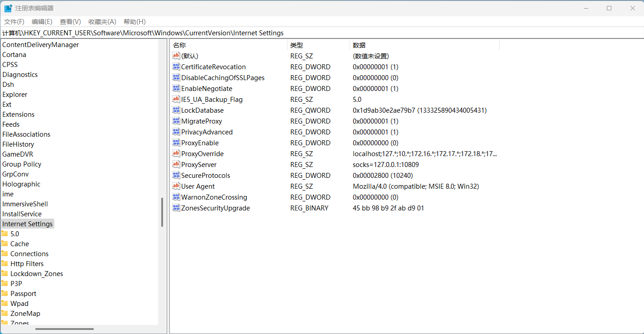Select the SecureProtocols value name
This screenshot has width=644, height=334.
tap(206, 175)
